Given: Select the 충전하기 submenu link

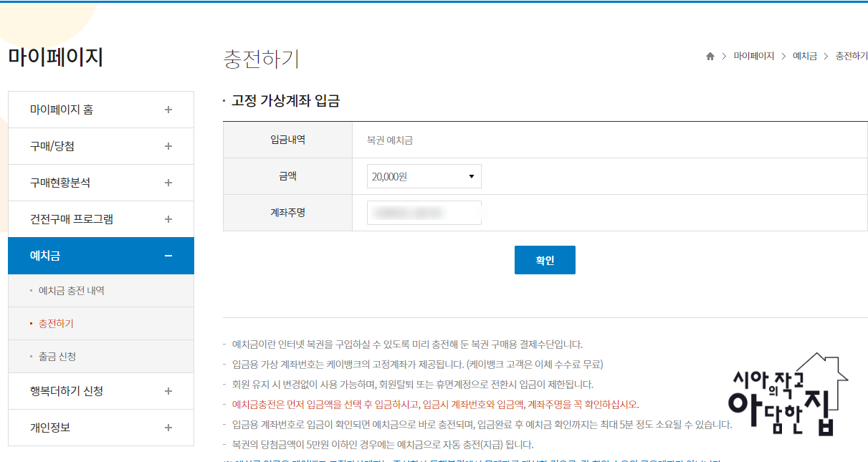Looking at the screenshot, I should 56,324.
